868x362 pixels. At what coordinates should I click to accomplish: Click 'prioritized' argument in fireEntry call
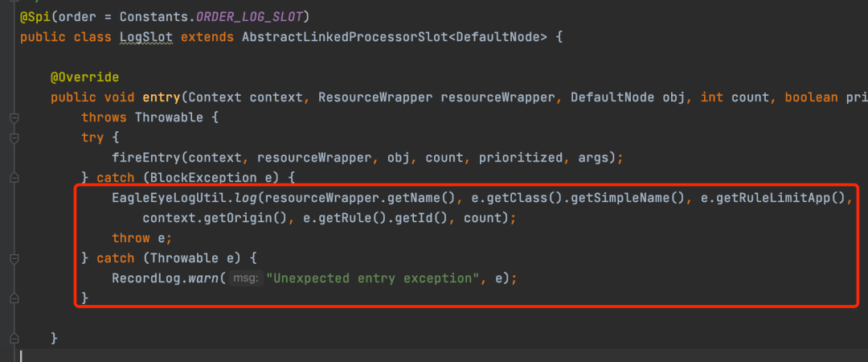pyautogui.click(x=522, y=158)
